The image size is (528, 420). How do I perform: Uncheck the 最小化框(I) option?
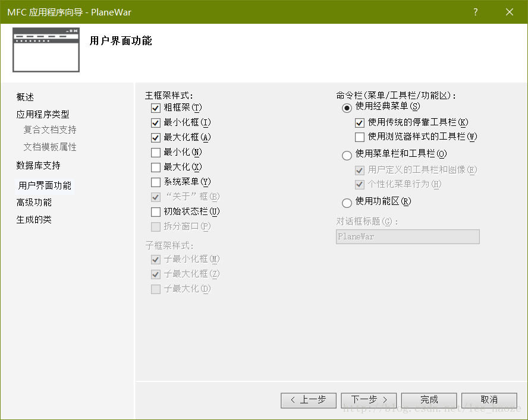coord(156,123)
